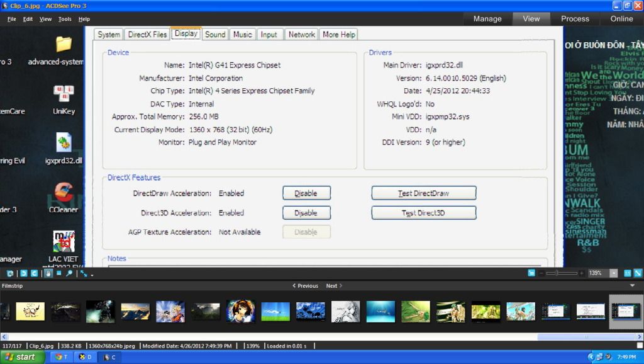Click the 139% value in status bar
This screenshot has height=364, width=644.
253,346
